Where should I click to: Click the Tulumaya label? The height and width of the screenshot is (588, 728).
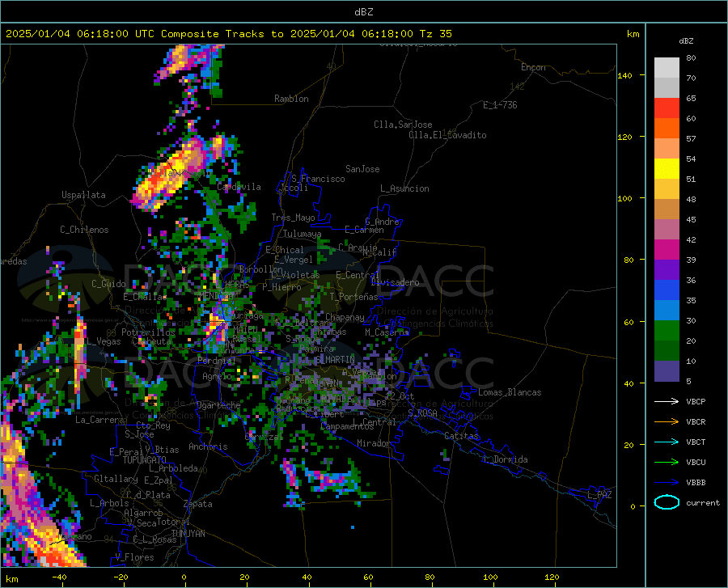pos(302,234)
